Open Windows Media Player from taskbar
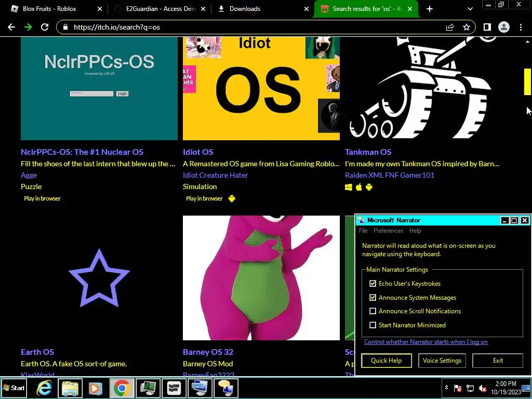 click(96, 388)
